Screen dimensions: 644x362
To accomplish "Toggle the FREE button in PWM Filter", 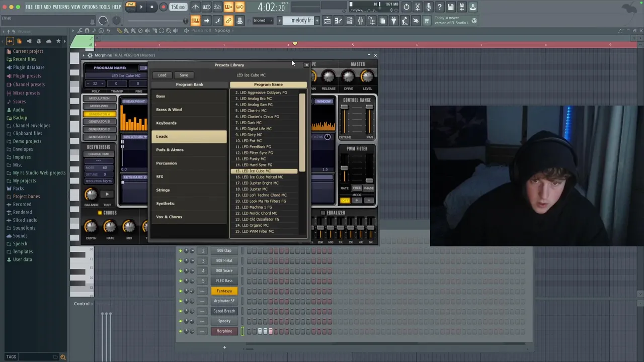I will tap(357, 188).
